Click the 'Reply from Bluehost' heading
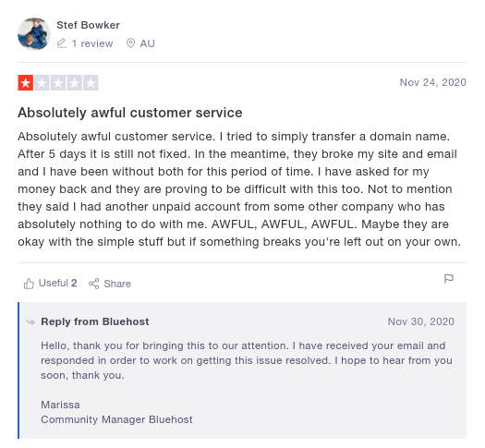485x448 pixels. point(95,321)
